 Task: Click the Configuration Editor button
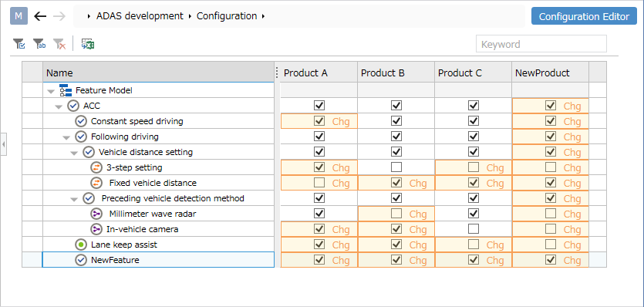584,17
